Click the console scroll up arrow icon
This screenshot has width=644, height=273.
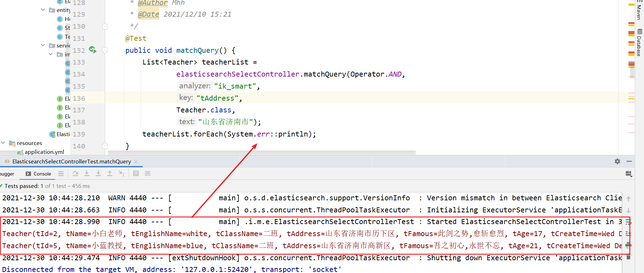[628, 199]
